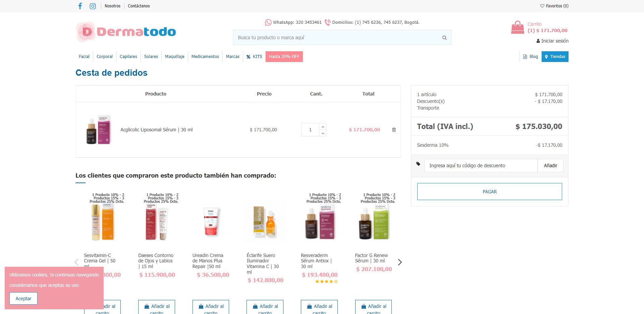Add Ureadin Crema de Manos to cart
Image resolution: width=644 pixels, height=314 pixels.
(x=211, y=307)
